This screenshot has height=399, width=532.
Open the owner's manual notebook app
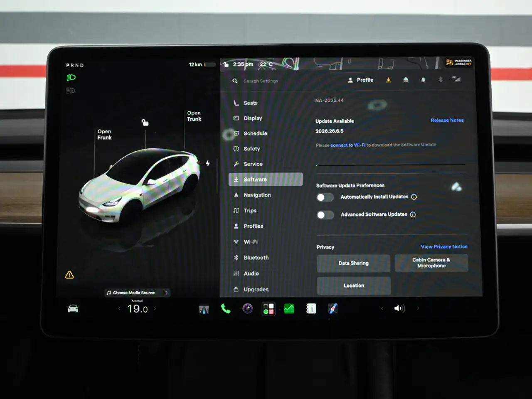click(311, 308)
